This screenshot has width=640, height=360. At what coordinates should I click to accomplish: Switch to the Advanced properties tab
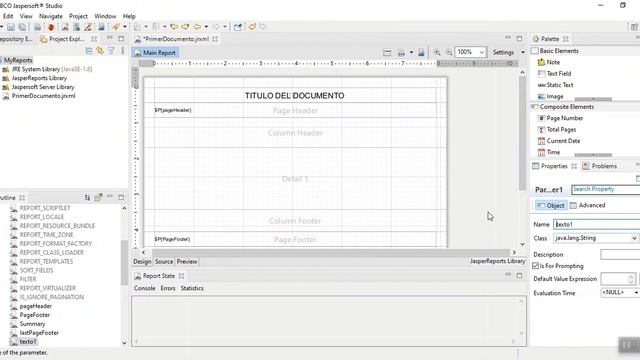coord(587,205)
